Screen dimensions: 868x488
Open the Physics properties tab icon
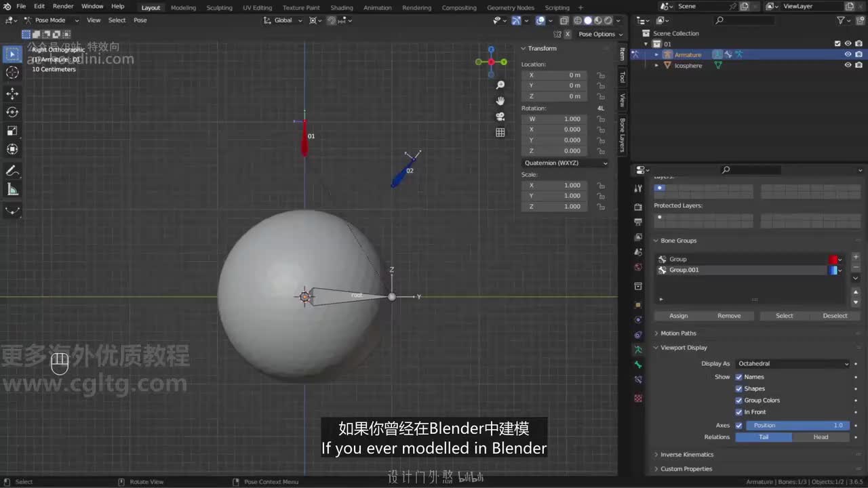[x=637, y=319]
